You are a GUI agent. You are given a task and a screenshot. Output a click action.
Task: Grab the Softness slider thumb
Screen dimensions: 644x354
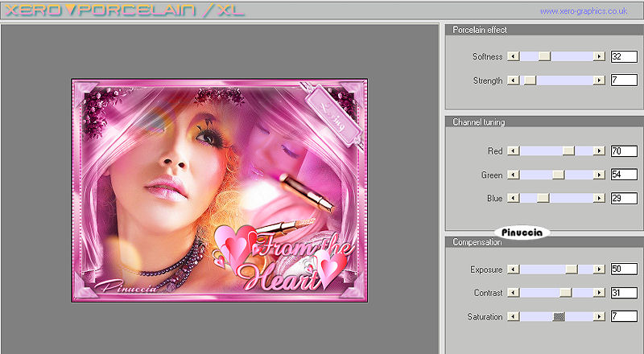(545, 56)
